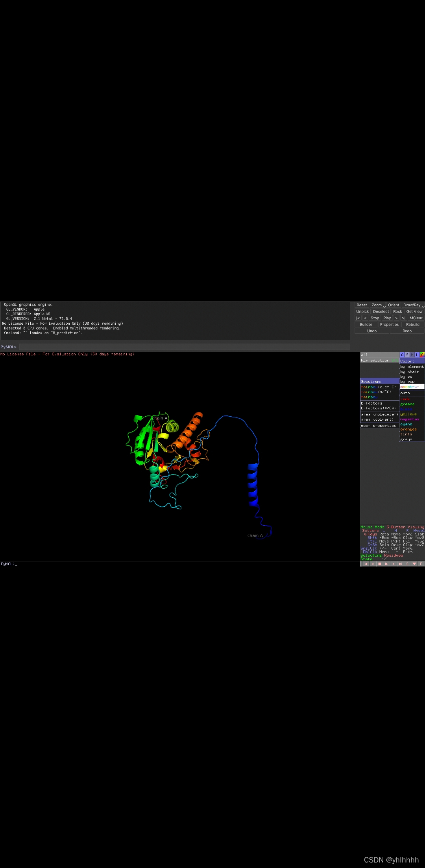Choose area (molecular) coloring
The height and width of the screenshot is (868, 425).
(x=380, y=414)
